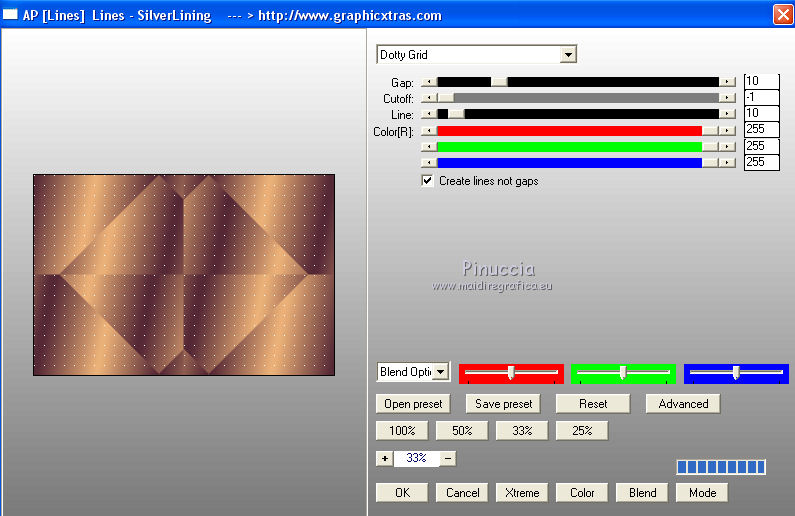Click the Gap slider thumb
The width and height of the screenshot is (795, 516).
(499, 82)
